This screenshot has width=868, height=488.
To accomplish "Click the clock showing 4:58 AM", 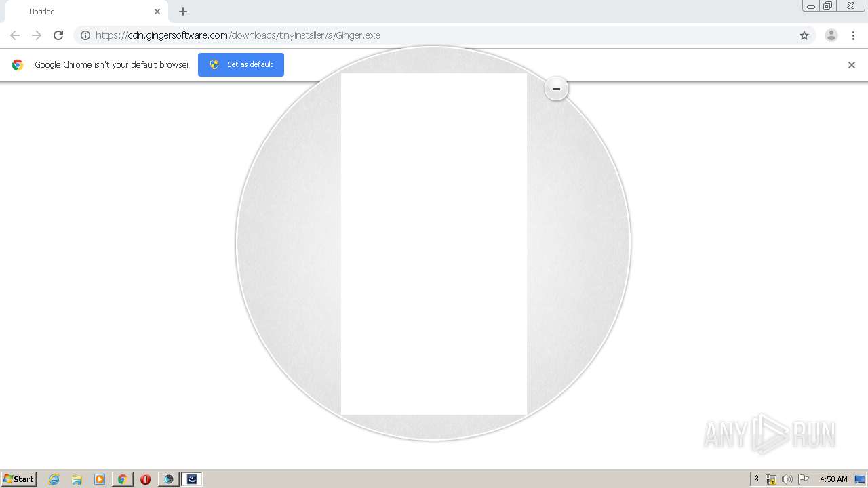I will 833,479.
